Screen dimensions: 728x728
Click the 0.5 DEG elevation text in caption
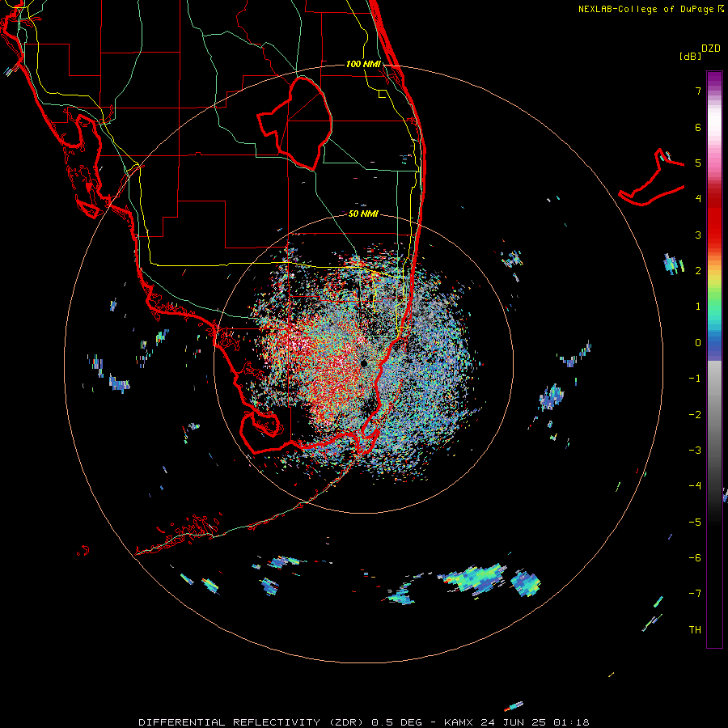(397, 722)
